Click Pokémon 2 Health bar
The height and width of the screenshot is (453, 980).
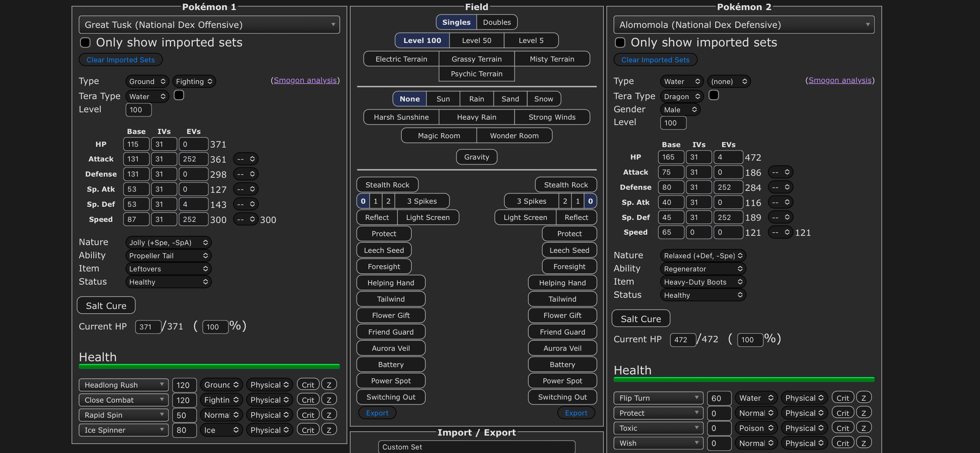point(744,379)
